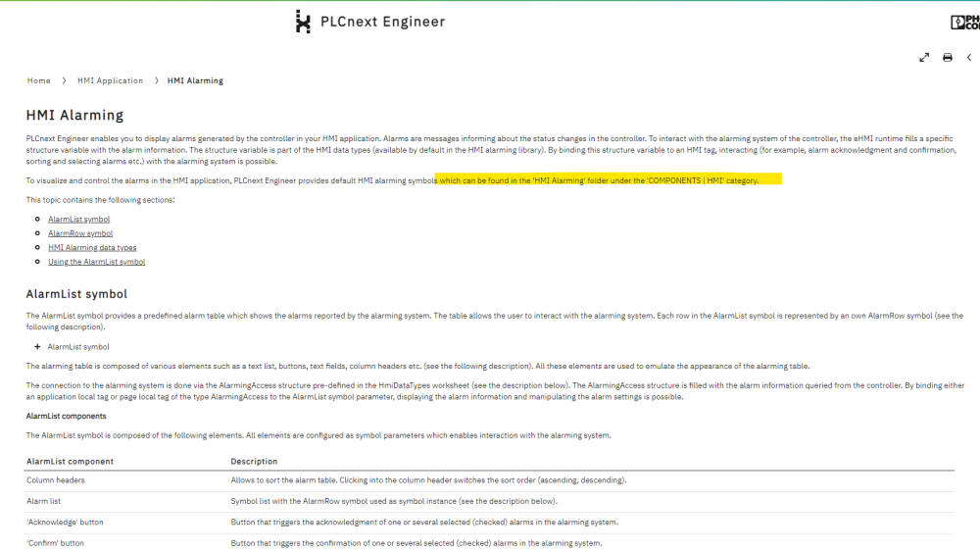Click the 'Description' table column header
Screen dimensions: 980x552
pos(254,461)
